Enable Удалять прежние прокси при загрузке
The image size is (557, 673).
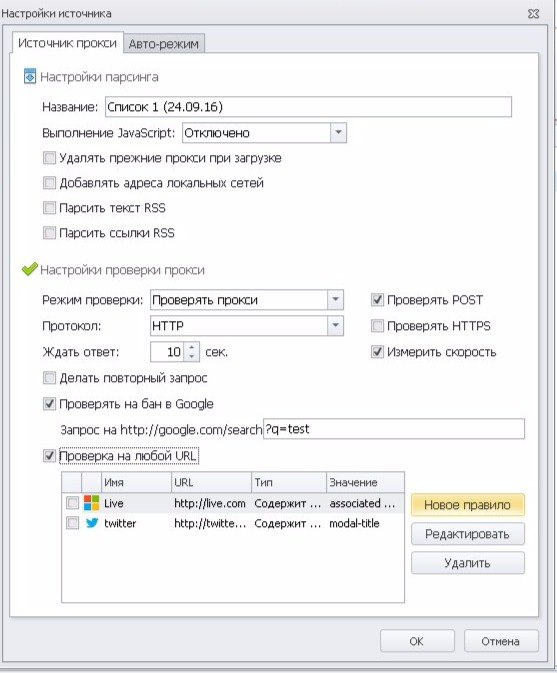coord(49,158)
